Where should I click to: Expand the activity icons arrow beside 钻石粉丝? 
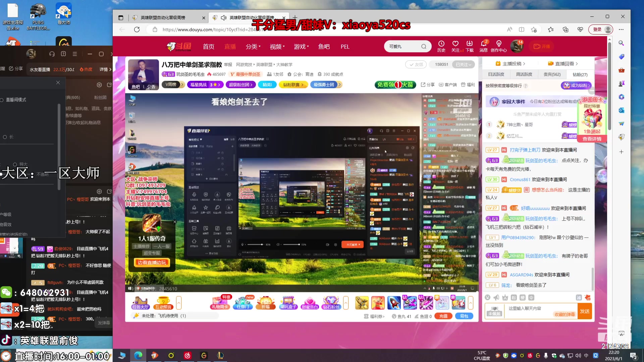pos(346,303)
